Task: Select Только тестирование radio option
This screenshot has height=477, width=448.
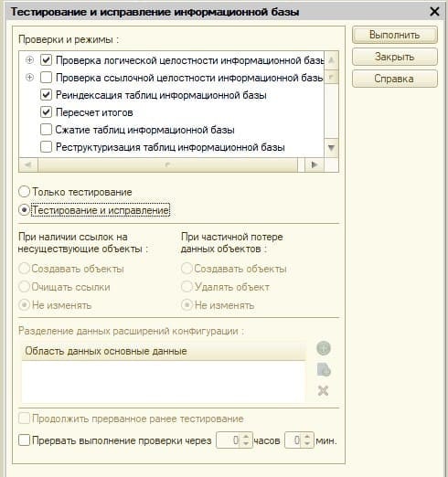Action: point(24,192)
